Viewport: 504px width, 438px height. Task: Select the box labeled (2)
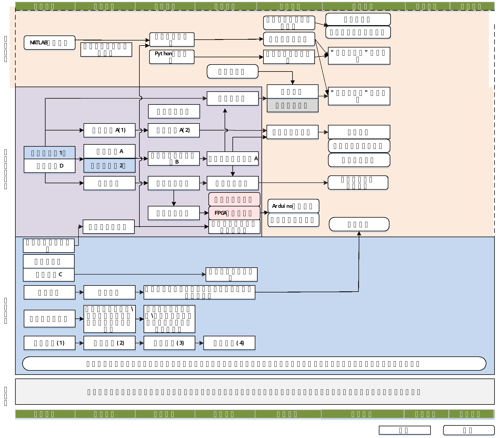pos(110,343)
